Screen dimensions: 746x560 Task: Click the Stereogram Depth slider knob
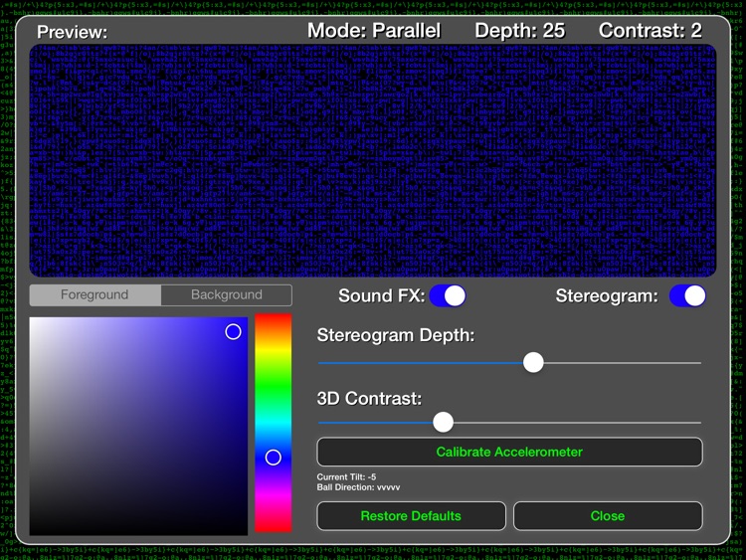coord(533,362)
